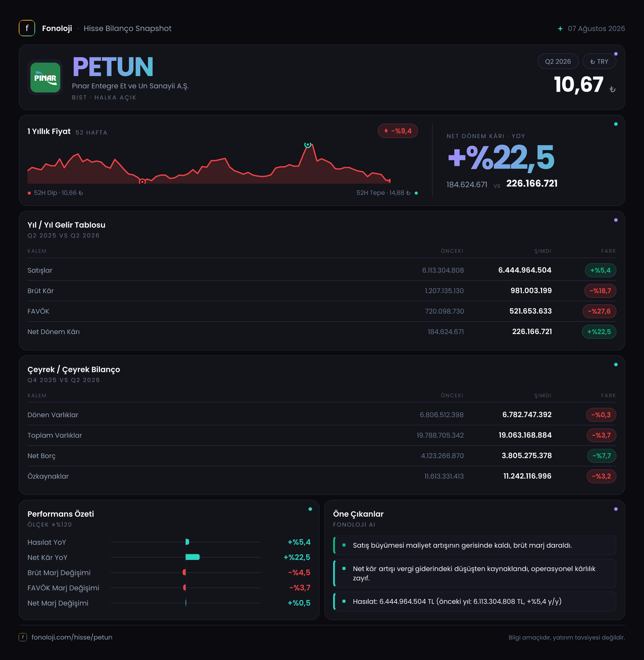Click '19.063.168.884' Toplam Varlıklar value
The width and height of the screenshot is (644, 660).
525,435
